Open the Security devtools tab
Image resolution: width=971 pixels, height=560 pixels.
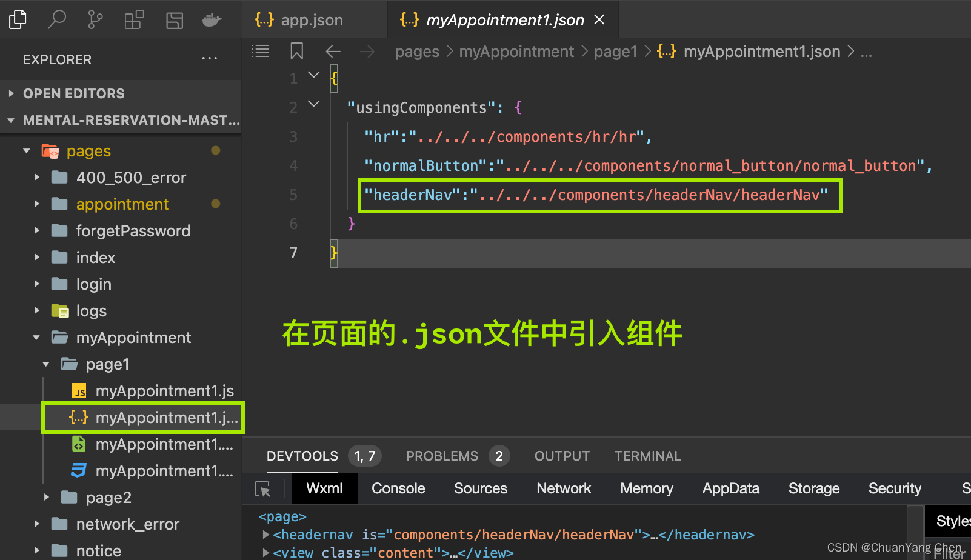[x=895, y=488]
